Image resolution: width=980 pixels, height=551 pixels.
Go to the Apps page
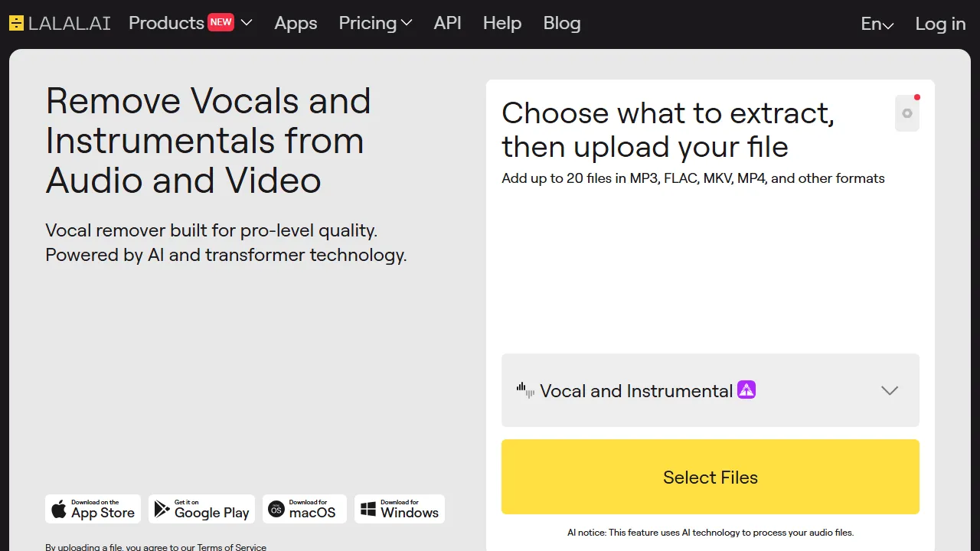pyautogui.click(x=296, y=23)
